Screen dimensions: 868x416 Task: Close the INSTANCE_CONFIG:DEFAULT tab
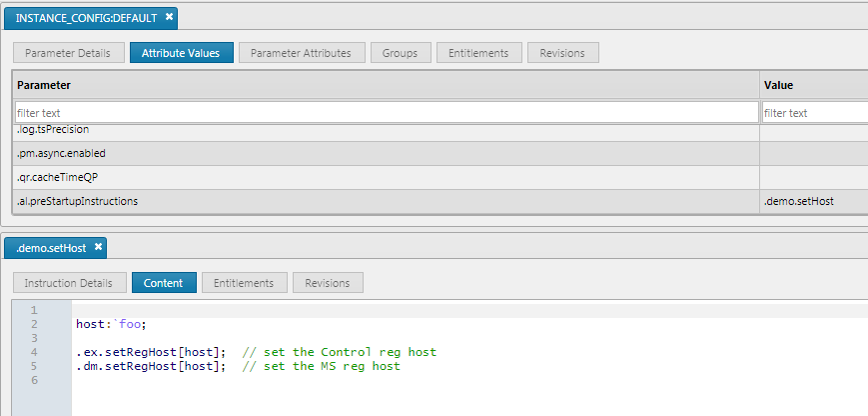tap(169, 17)
